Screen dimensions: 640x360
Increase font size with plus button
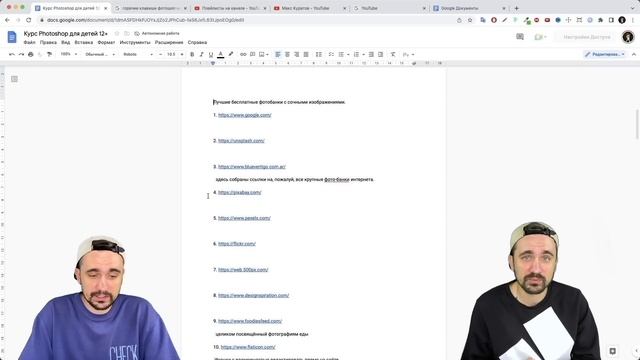182,54
